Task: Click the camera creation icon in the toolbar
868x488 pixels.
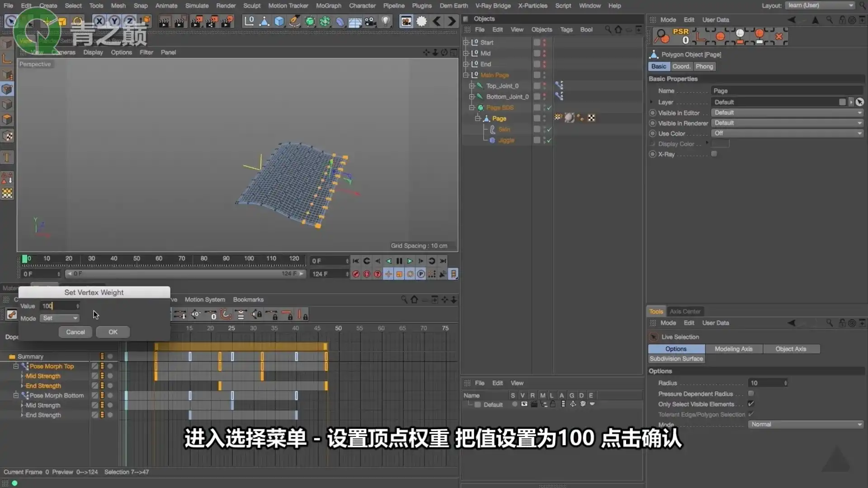Action: [x=370, y=21]
